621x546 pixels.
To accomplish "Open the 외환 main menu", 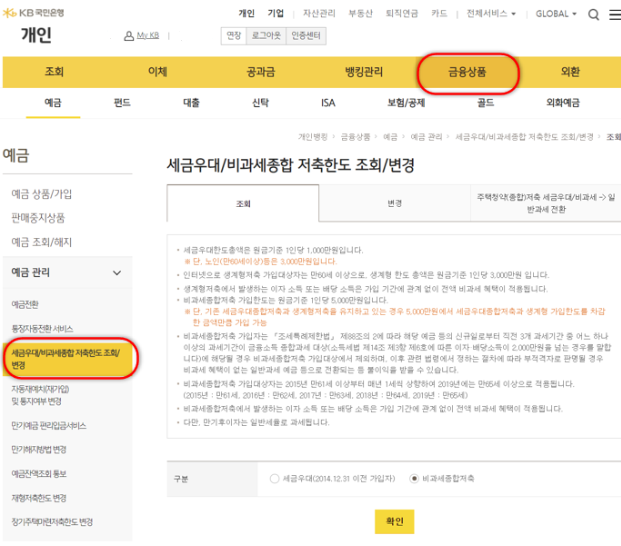I will point(570,72).
